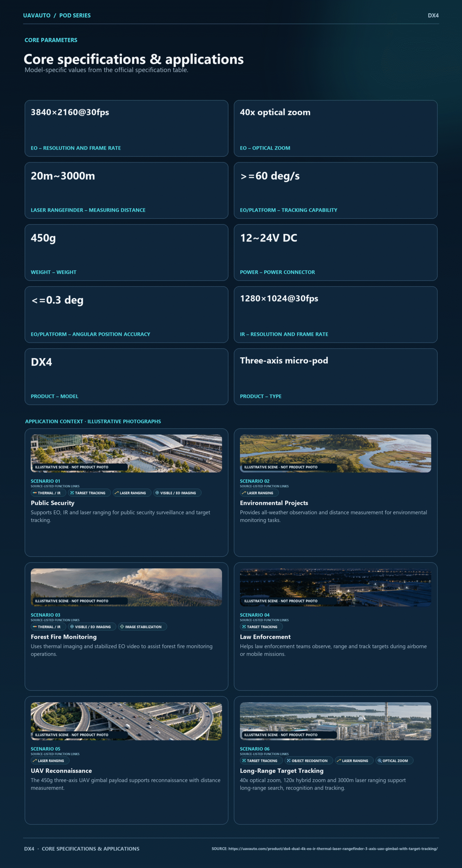The width and height of the screenshot is (462, 868).
Task: Select the Optical Zoom magnifier icon
Action: tap(380, 761)
